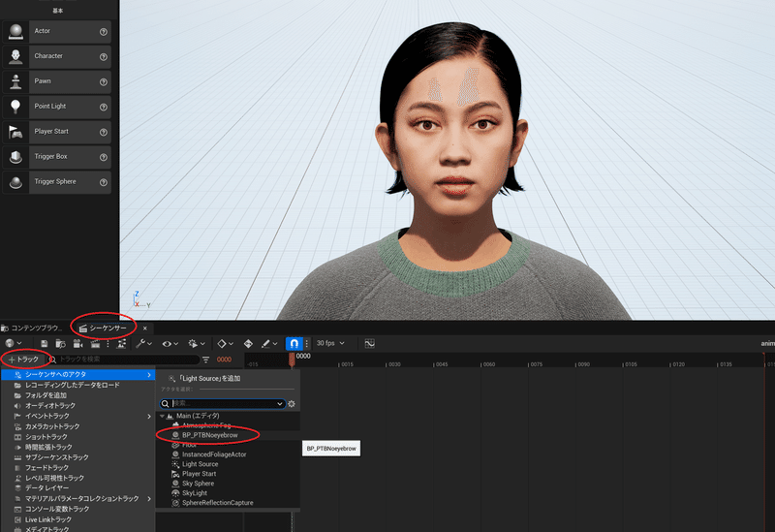
Task: Open the curve editor icon
Action: (369, 343)
